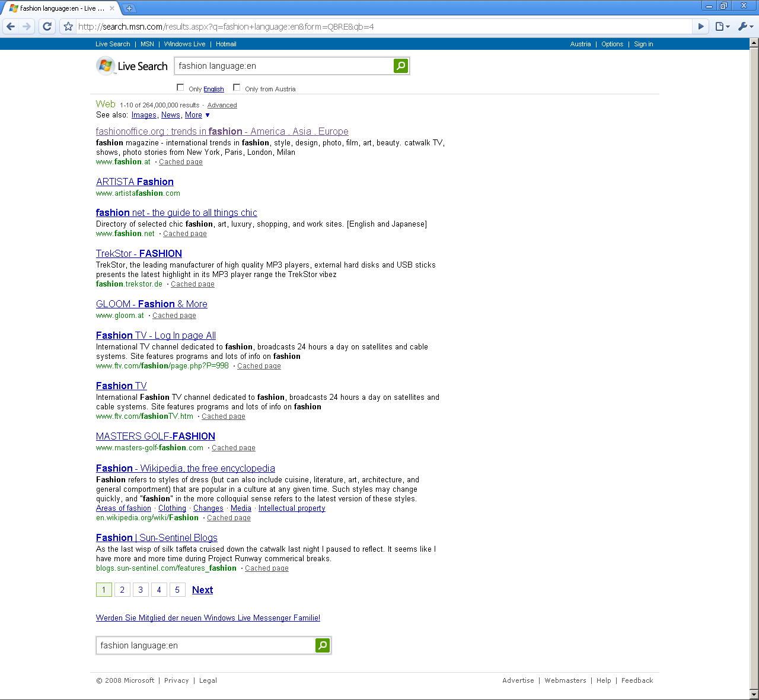Click the English language link
759x700 pixels.
tap(213, 89)
